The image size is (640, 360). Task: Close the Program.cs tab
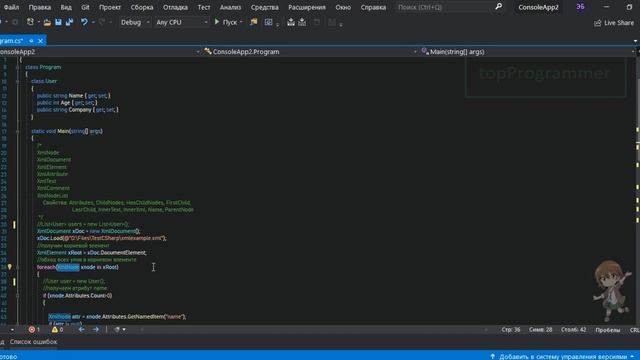(x=40, y=41)
